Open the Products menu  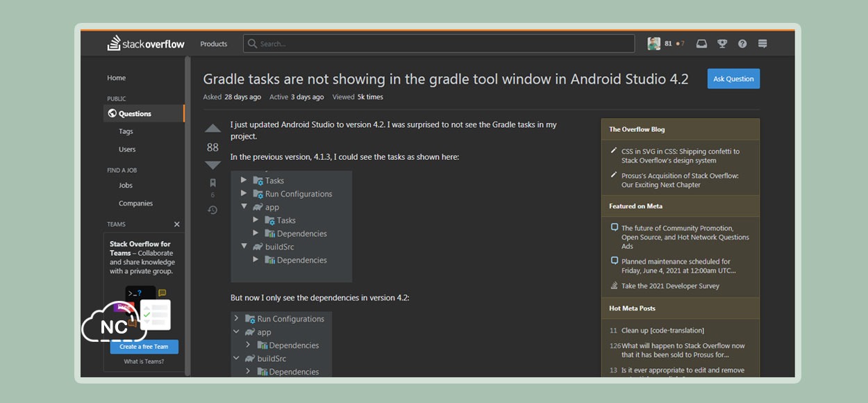tap(214, 44)
